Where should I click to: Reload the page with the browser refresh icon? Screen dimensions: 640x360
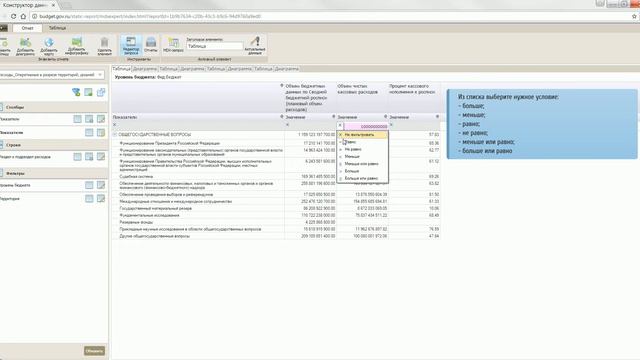13,16
